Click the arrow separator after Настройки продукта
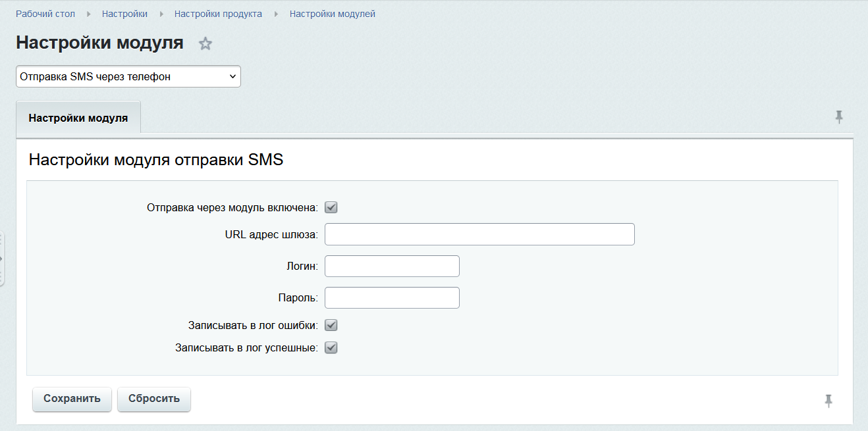Viewport: 868px width, 431px height. pyautogui.click(x=276, y=14)
